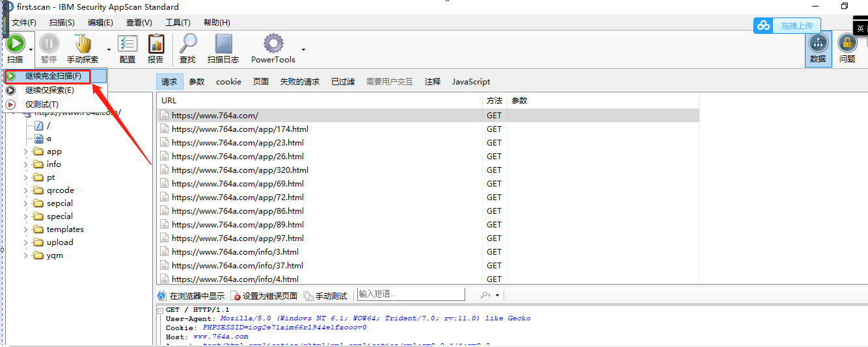
Task: Click the 暂停 (Pause) toolbar icon
Action: pyautogui.click(x=49, y=44)
